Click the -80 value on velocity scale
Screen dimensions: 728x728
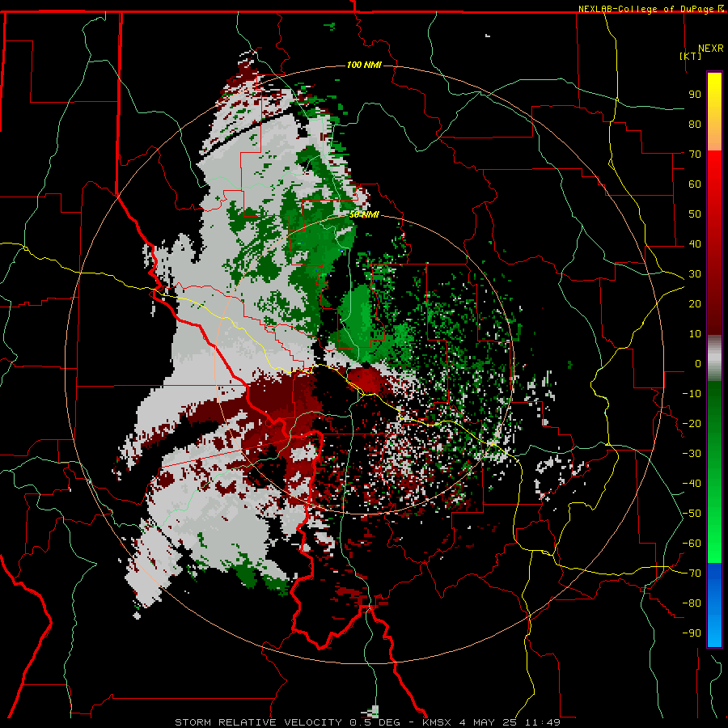click(692, 603)
